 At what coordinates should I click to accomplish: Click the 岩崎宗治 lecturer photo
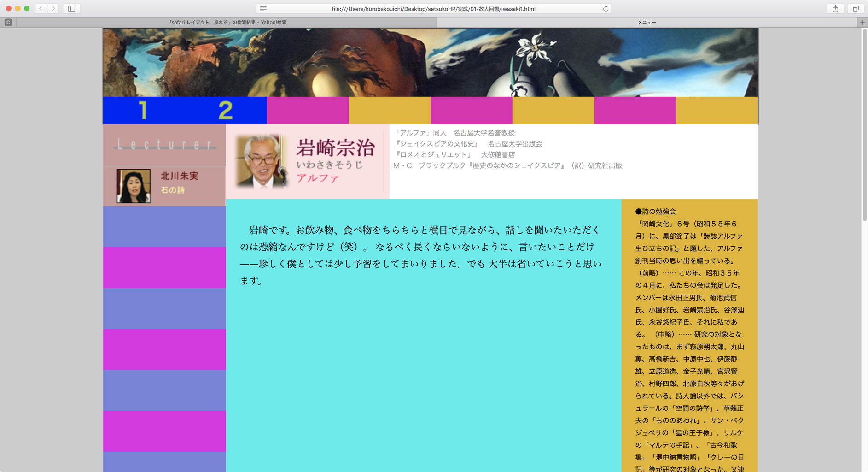(x=260, y=161)
